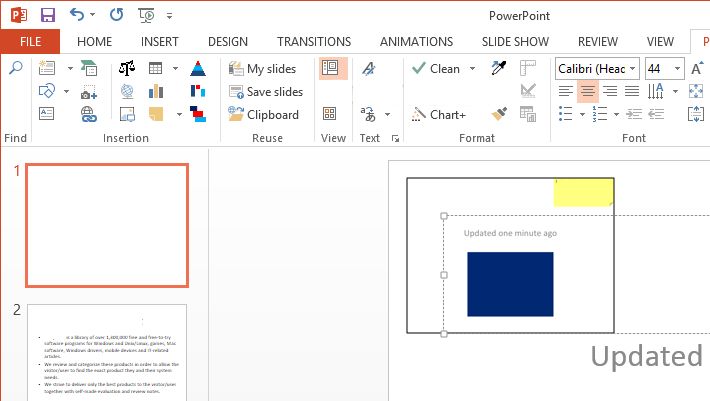Image resolution: width=710 pixels, height=401 pixels.
Task: Click the Save icon in quick access toolbar
Action: point(48,15)
